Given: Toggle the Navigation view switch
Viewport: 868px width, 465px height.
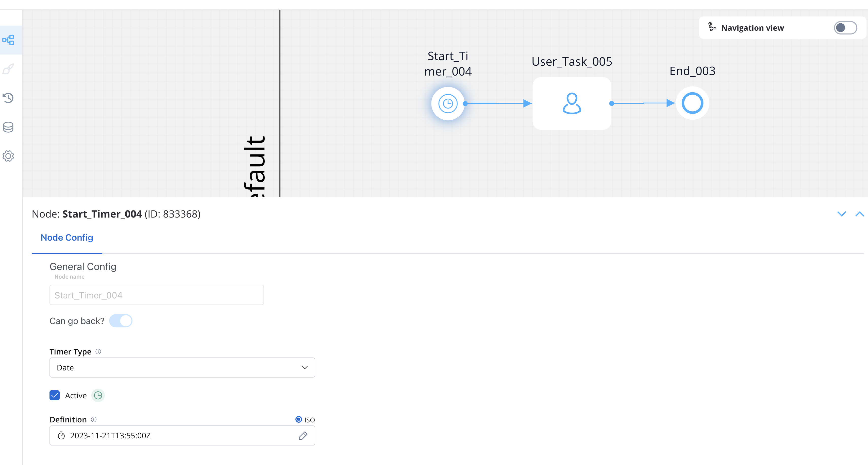Looking at the screenshot, I should click(845, 28).
